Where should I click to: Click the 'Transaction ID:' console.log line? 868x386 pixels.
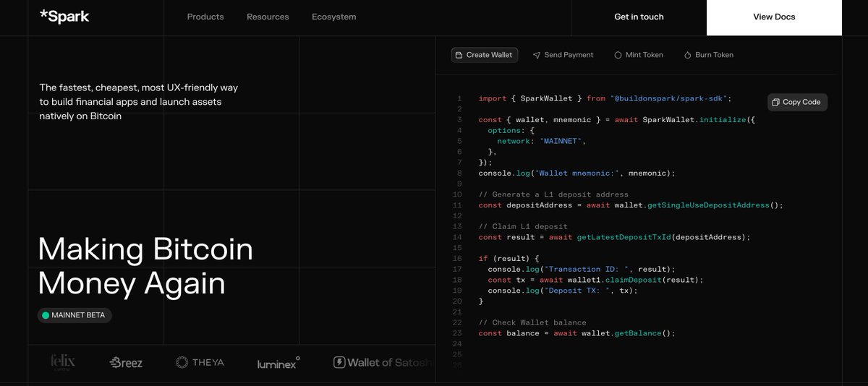point(582,269)
